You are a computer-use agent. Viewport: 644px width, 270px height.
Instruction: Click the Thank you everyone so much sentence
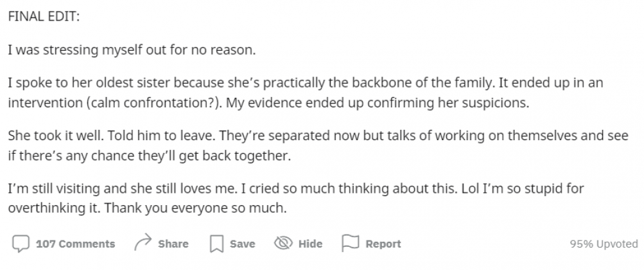click(x=195, y=208)
